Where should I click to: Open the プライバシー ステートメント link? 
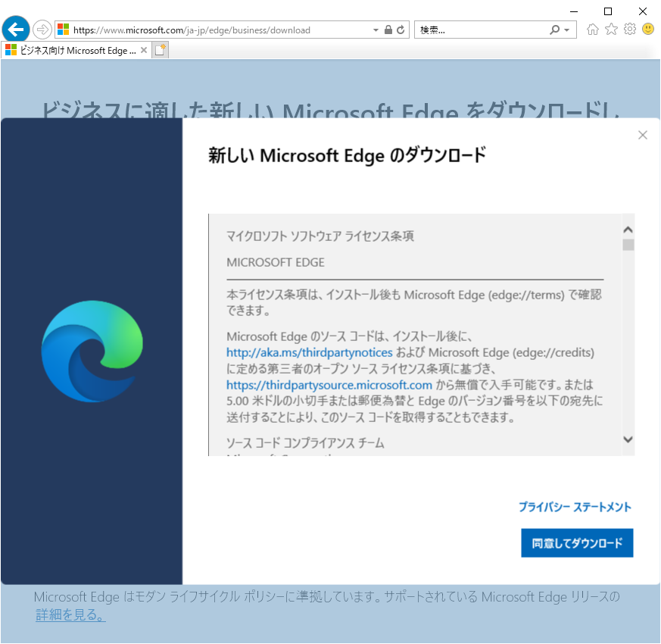(x=577, y=507)
